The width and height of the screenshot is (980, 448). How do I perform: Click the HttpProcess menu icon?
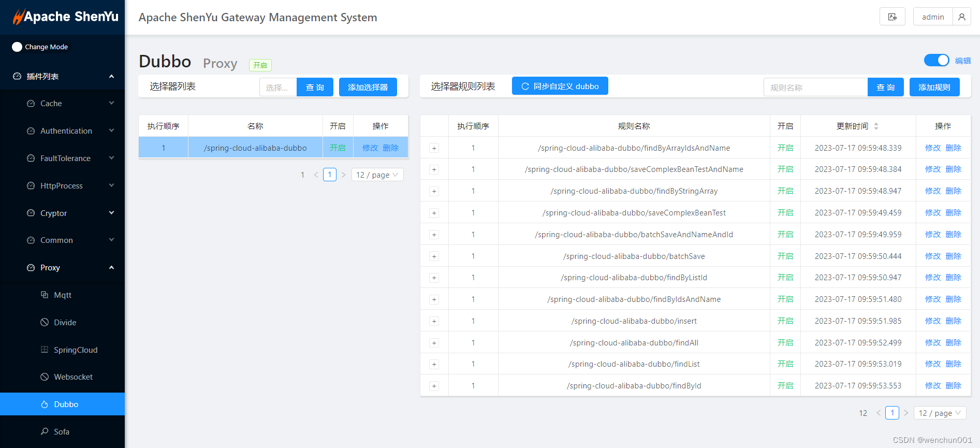click(31, 185)
